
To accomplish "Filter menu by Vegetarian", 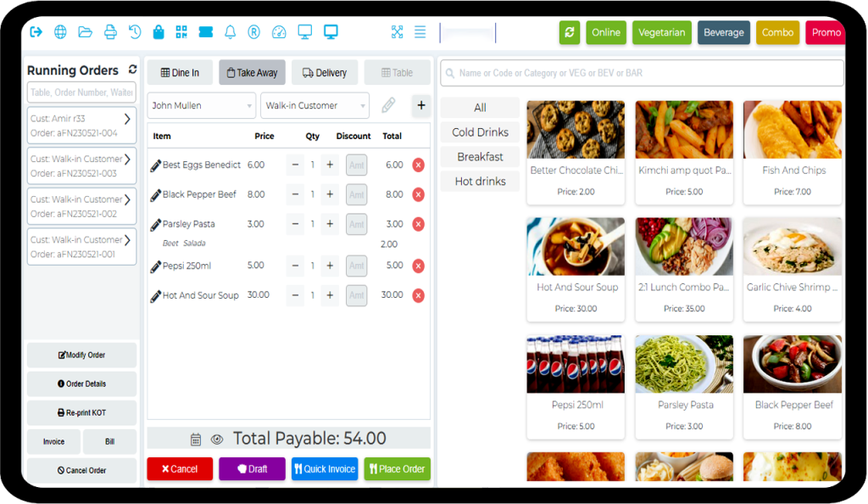I will [661, 32].
